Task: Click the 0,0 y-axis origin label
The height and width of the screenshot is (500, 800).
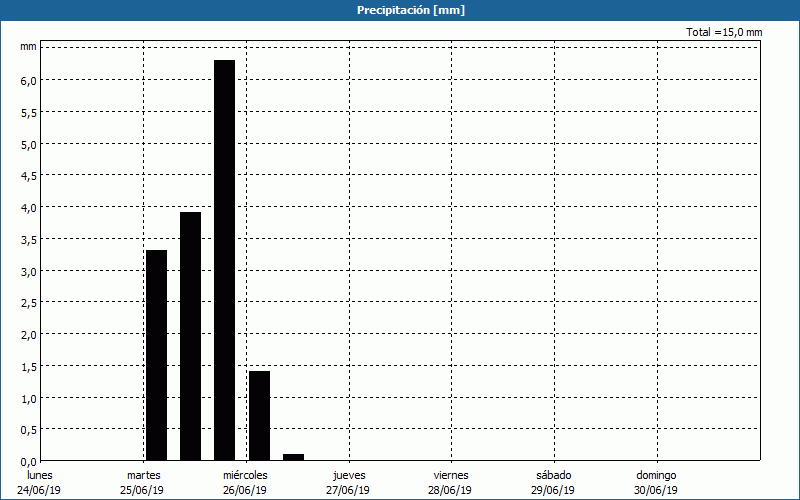Action: point(28,461)
